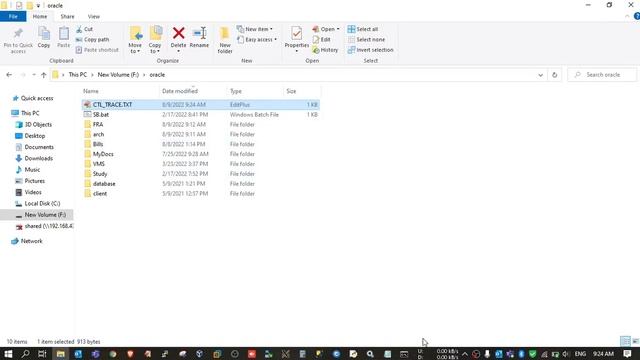Select the Bills folder
The height and width of the screenshot is (360, 640).
click(x=200, y=144)
